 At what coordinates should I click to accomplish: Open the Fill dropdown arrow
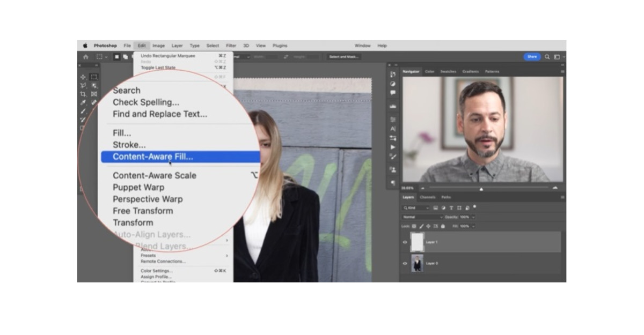pos(473,226)
